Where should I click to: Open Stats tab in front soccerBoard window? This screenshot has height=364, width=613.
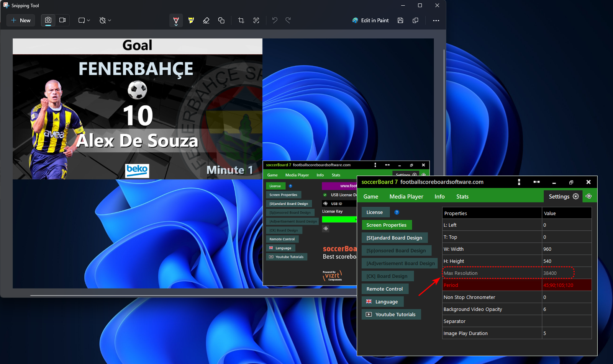[462, 196]
